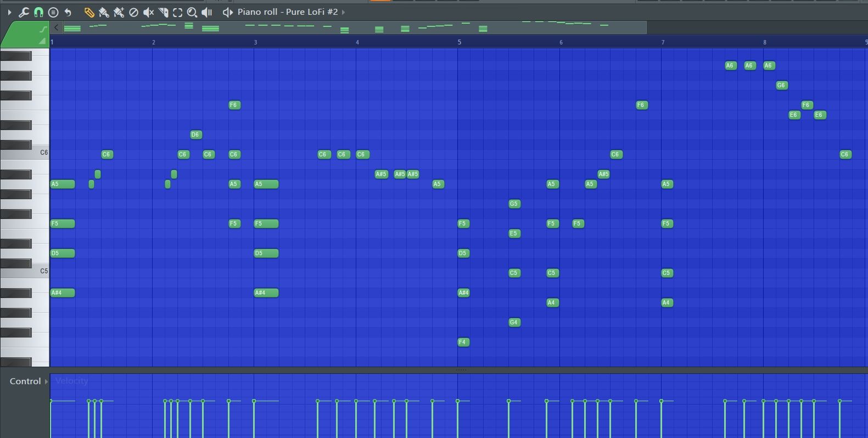The height and width of the screenshot is (438, 868).
Task: Select the D6 note in bar 2
Action: pyautogui.click(x=196, y=134)
